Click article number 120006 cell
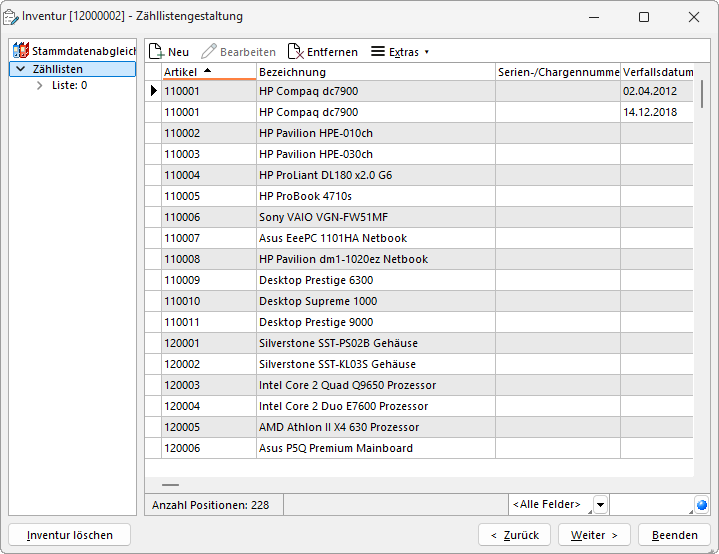This screenshot has height=554, width=719. (209, 449)
